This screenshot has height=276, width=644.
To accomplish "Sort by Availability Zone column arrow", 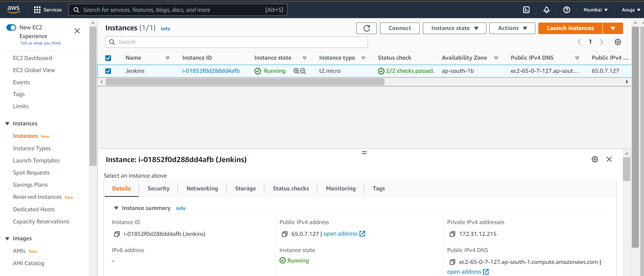I will pyautogui.click(x=496, y=58).
